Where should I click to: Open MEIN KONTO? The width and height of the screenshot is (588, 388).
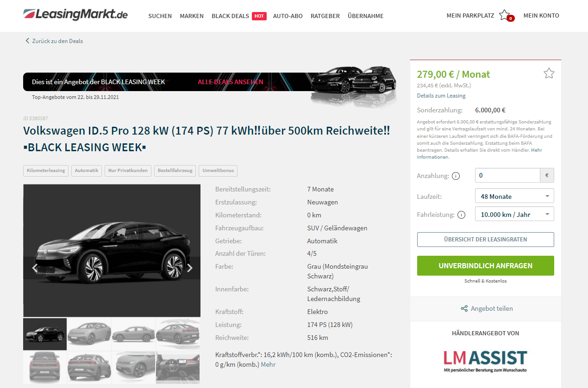[541, 15]
